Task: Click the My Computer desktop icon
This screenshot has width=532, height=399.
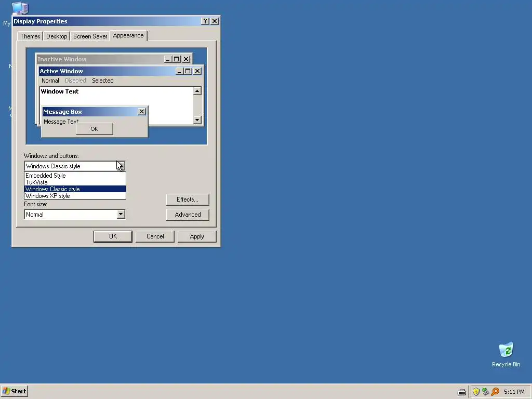Action: click(x=20, y=8)
